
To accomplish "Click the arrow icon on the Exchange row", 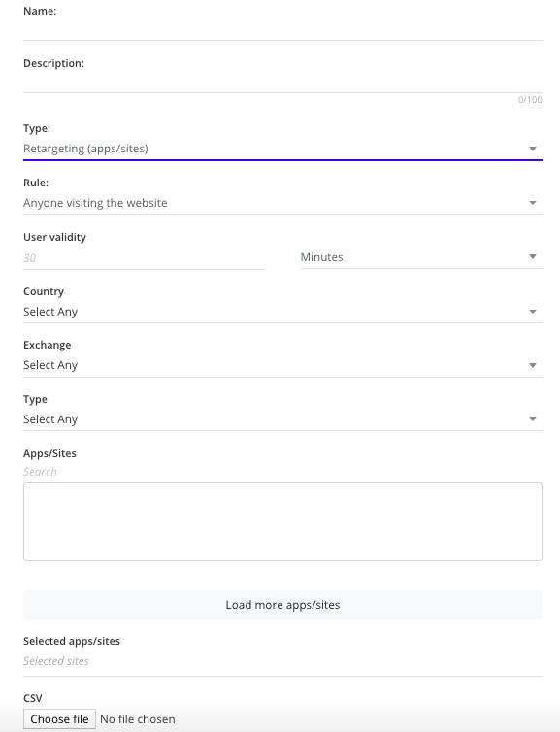I will click(533, 365).
